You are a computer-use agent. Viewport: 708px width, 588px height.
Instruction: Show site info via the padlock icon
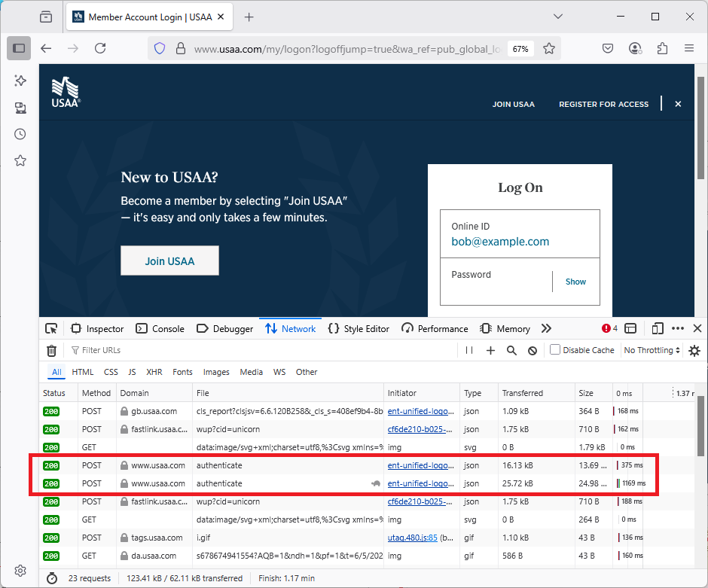click(x=181, y=48)
